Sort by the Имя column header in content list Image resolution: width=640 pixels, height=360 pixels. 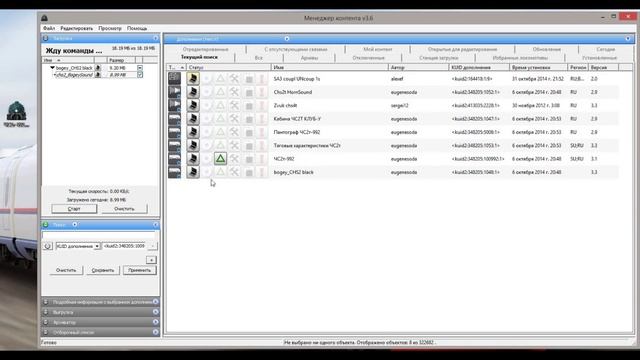click(329, 67)
